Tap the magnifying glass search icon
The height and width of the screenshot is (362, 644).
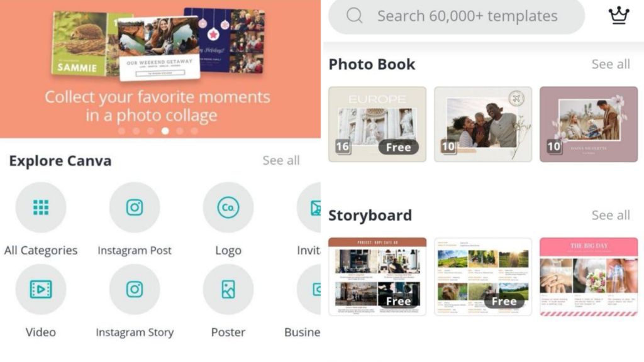tap(355, 16)
